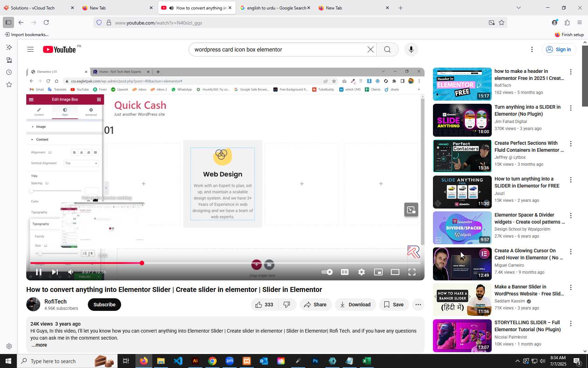Viewport: 588px width, 368px height.
Task: Open options for 'Create Perfect Sections' video
Action: pos(571,144)
